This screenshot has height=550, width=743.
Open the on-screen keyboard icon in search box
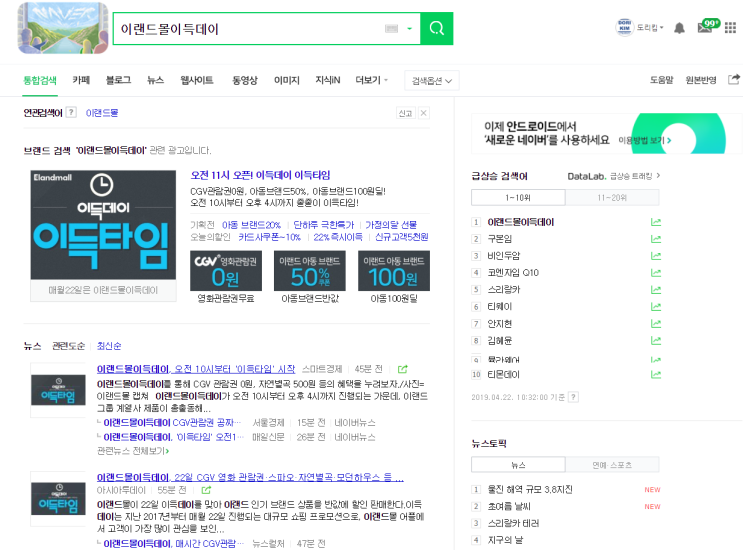(391, 29)
